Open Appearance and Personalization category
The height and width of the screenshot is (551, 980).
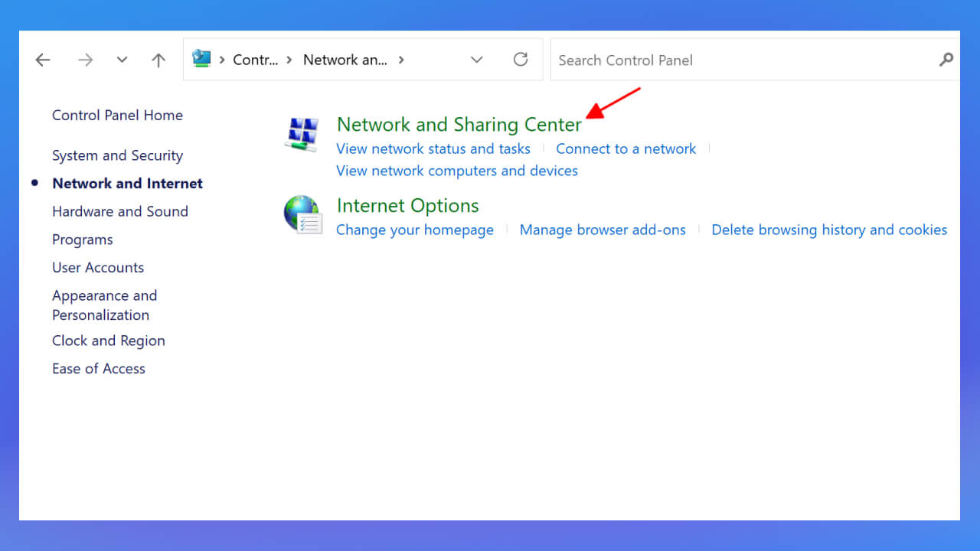pos(104,305)
